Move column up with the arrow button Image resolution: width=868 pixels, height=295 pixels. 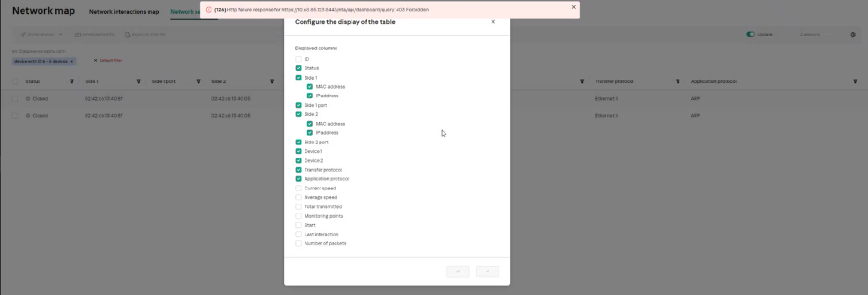[458, 272]
